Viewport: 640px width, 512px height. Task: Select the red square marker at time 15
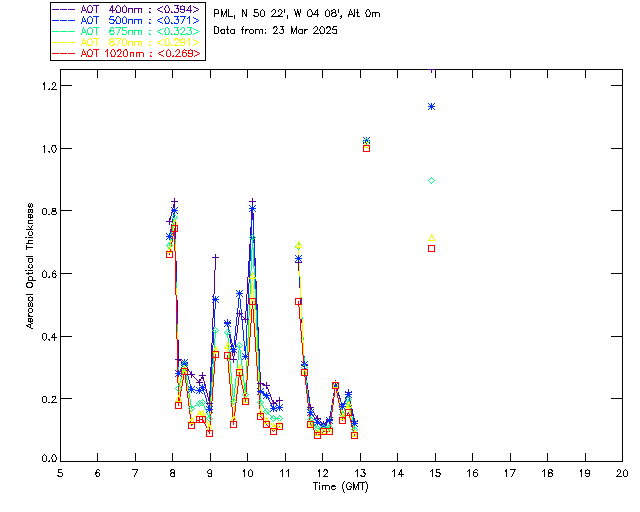click(x=431, y=248)
